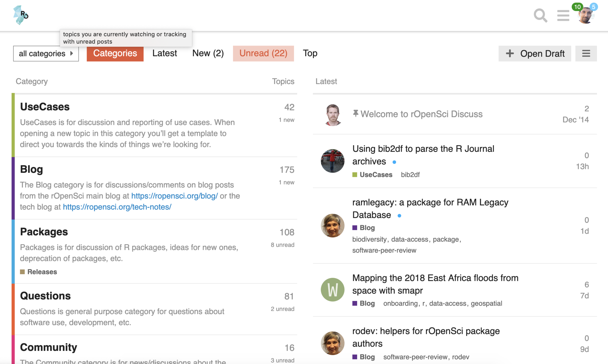The height and width of the screenshot is (364, 608).
Task: Open the search magnifier icon
Action: [541, 16]
